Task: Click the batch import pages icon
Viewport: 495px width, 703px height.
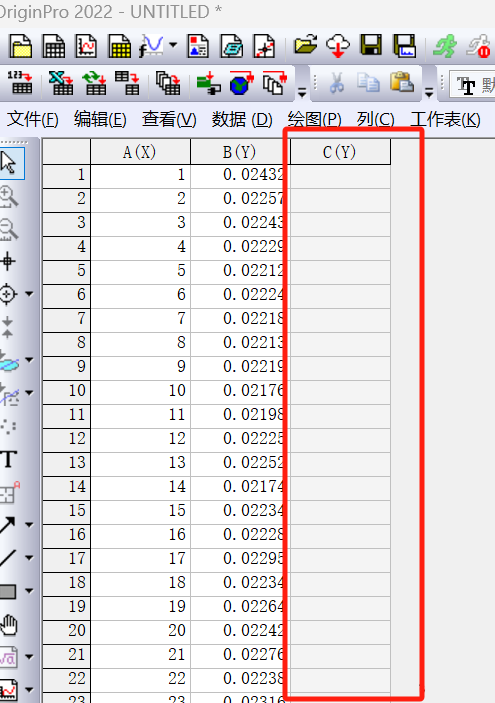Action: [274, 82]
